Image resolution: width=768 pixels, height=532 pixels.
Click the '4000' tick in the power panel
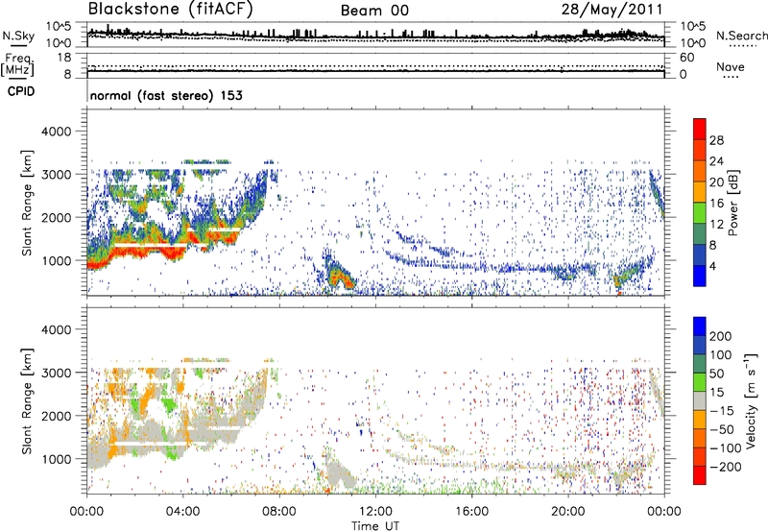[56, 132]
